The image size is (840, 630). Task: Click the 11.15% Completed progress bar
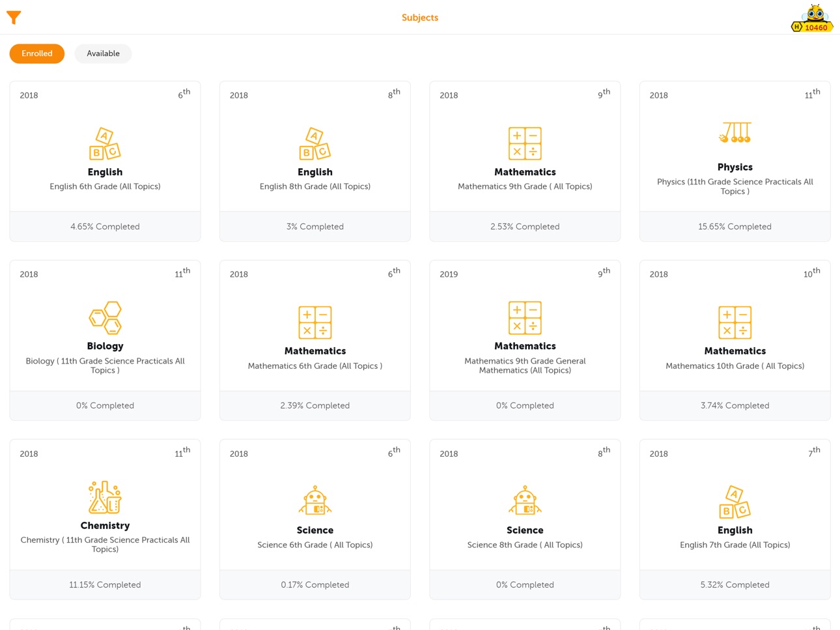pos(105,584)
